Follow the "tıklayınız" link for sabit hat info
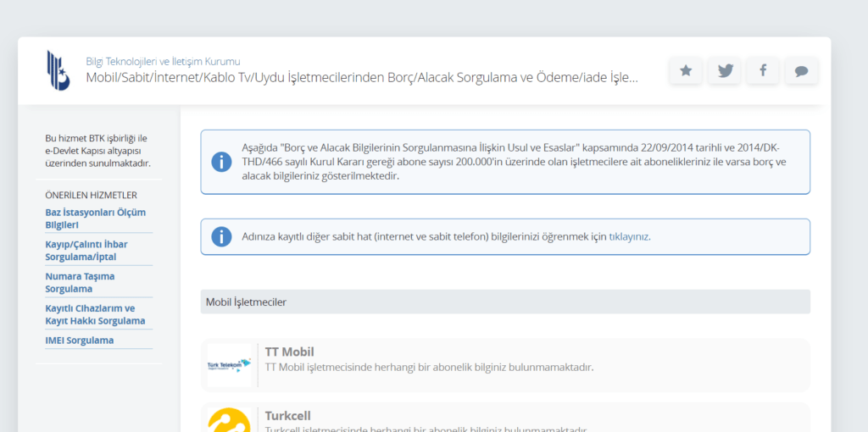Viewport: 868px width, 432px height. (629, 237)
